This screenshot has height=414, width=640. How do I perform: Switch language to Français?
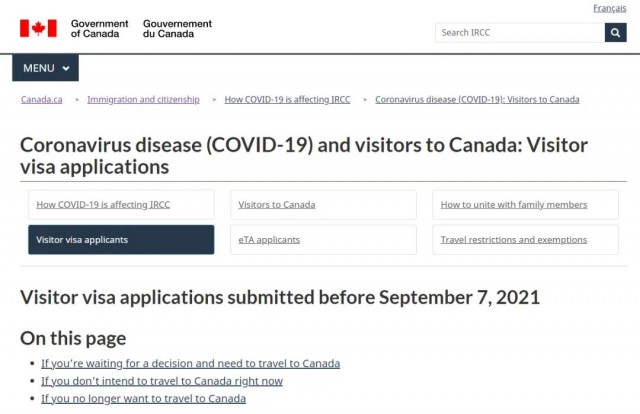pos(609,8)
